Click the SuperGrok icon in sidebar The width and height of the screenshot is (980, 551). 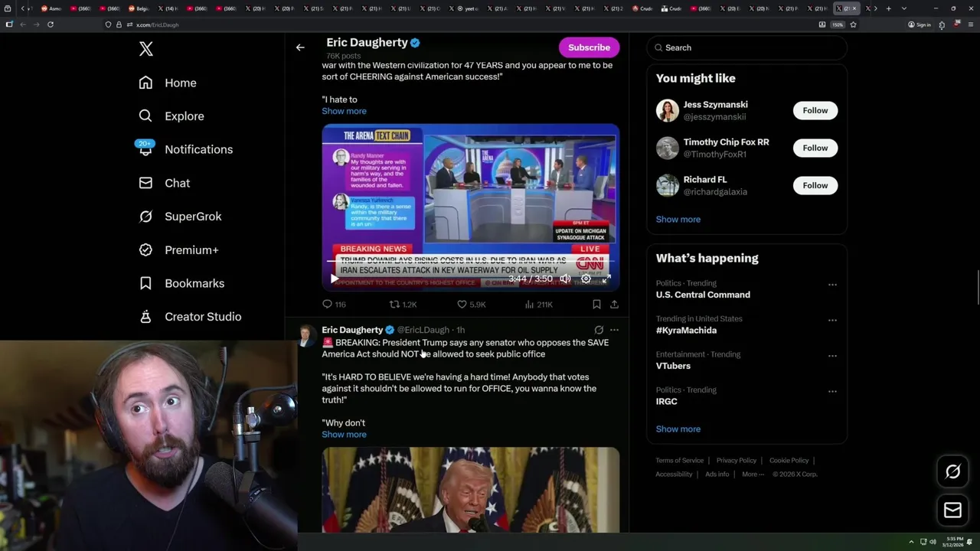tap(145, 217)
